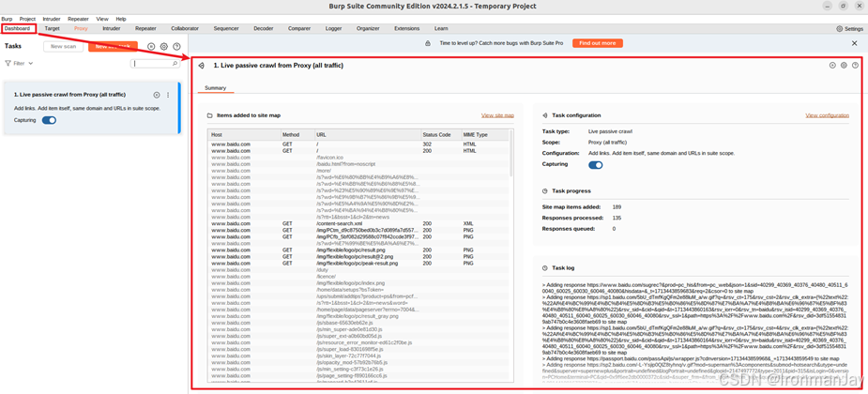The image size is (868, 394).
Task: Select the /img/flexible/logo/pc/peak-result.png row
Action: pos(358,264)
